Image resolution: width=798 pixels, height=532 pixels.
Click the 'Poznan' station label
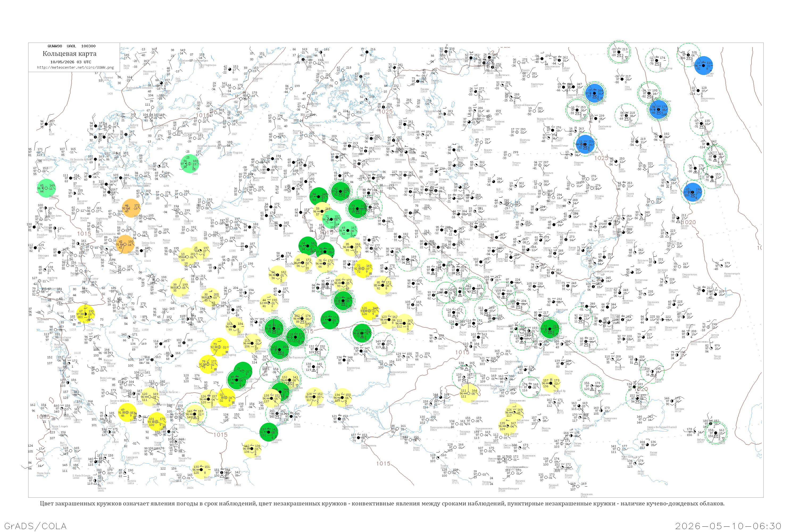coord(166,240)
